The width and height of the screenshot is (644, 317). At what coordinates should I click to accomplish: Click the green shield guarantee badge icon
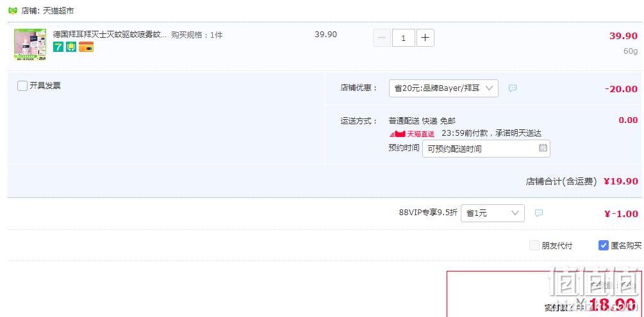tap(71, 47)
